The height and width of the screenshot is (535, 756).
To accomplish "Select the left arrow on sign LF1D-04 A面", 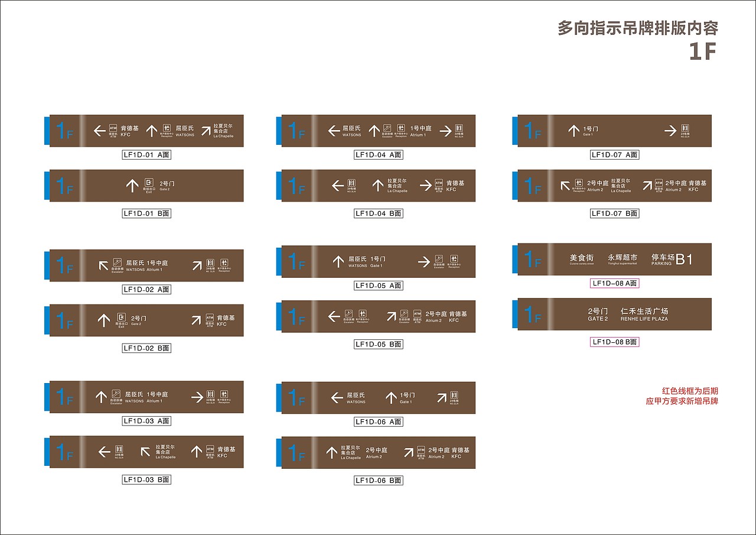I will coord(335,131).
